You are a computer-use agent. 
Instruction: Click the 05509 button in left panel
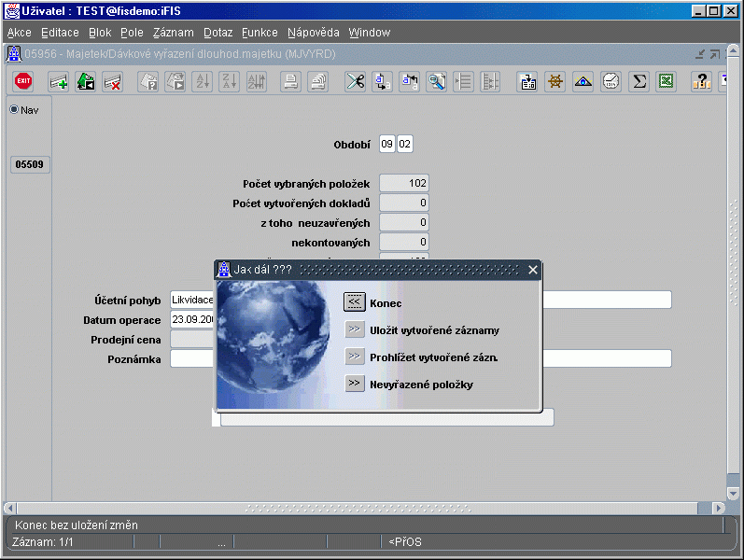click(31, 165)
